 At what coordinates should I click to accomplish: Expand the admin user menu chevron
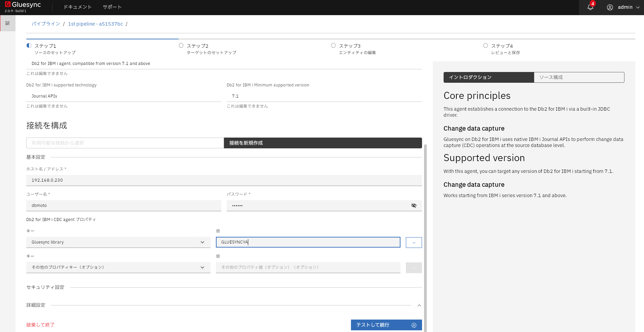point(638,7)
